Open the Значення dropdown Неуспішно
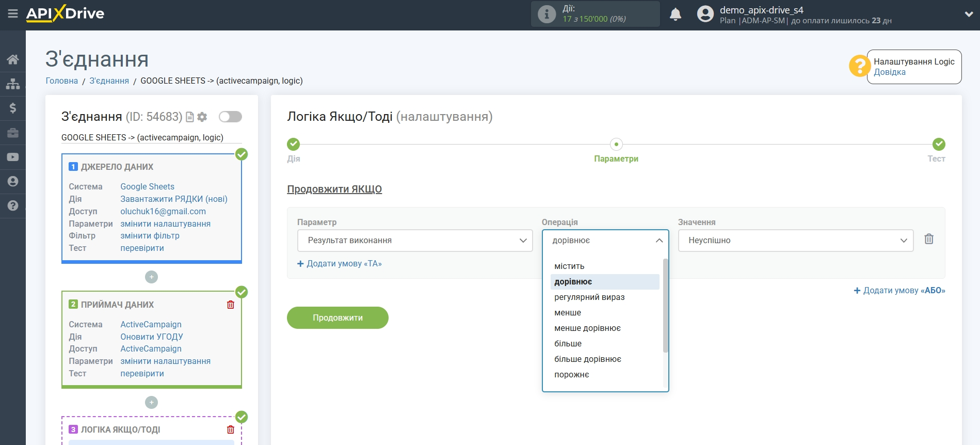980x445 pixels. [x=796, y=241]
